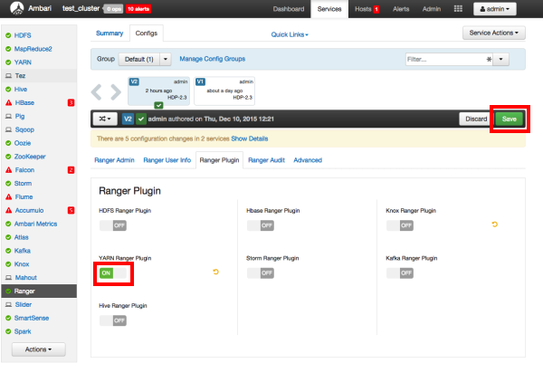
Task: Click the Accumulo alert badge showing 5
Action: coord(71,210)
